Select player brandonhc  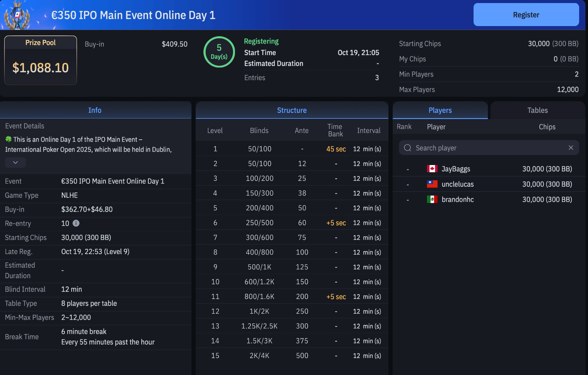pyautogui.click(x=458, y=199)
